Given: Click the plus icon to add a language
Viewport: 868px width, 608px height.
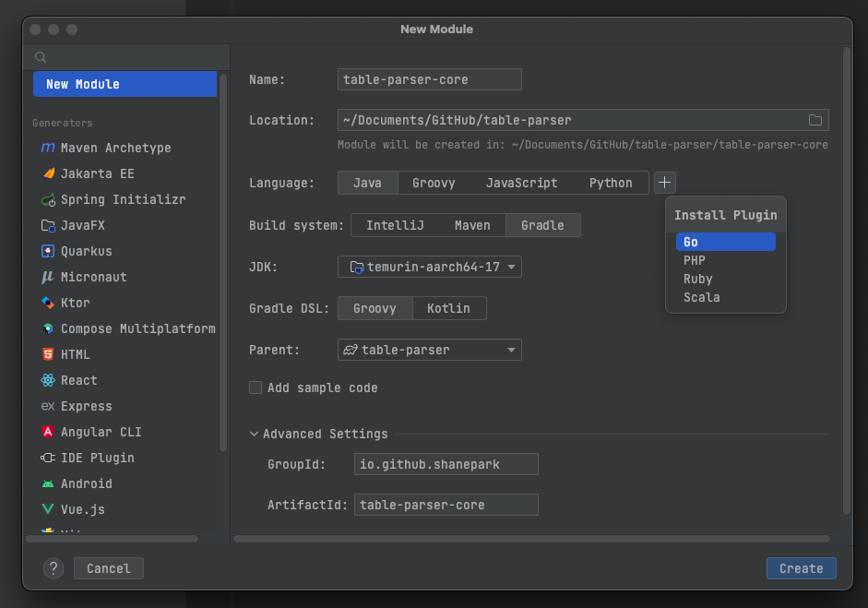Looking at the screenshot, I should coord(664,183).
